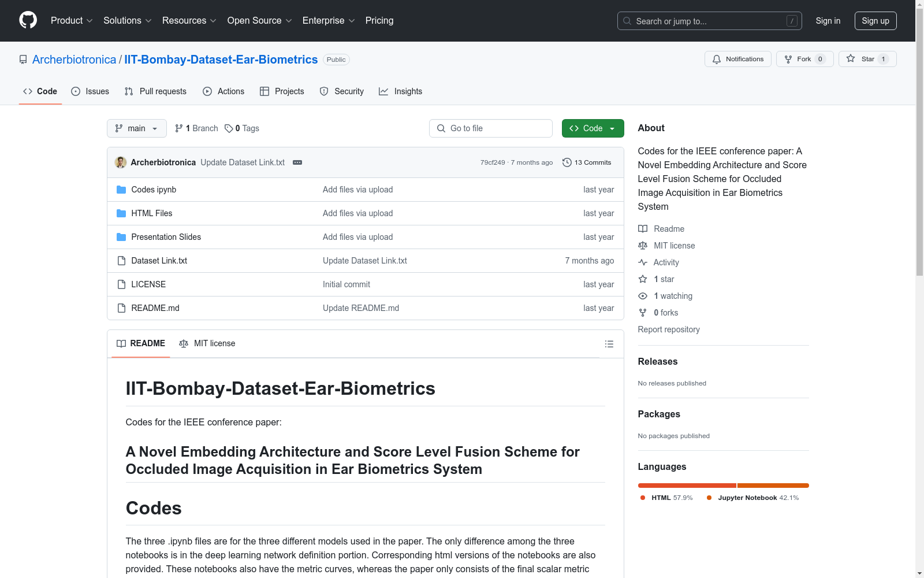Click the Initial commit message for LICENSE

tap(346, 284)
